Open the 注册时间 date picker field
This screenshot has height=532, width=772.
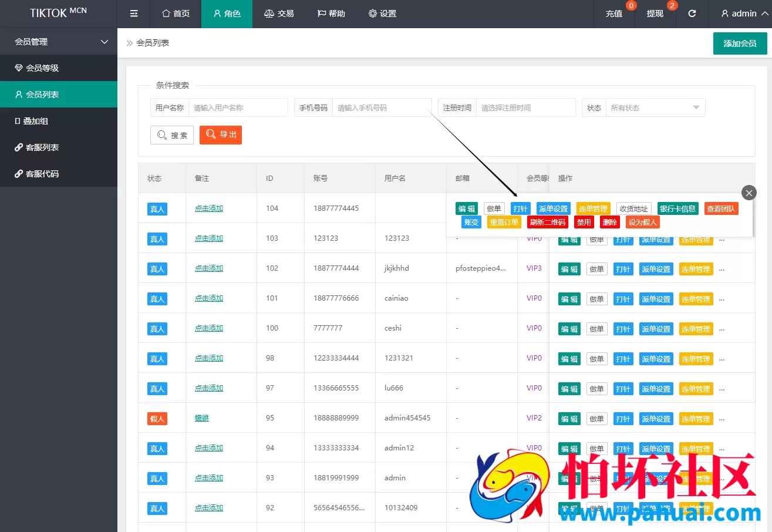pyautogui.click(x=525, y=108)
